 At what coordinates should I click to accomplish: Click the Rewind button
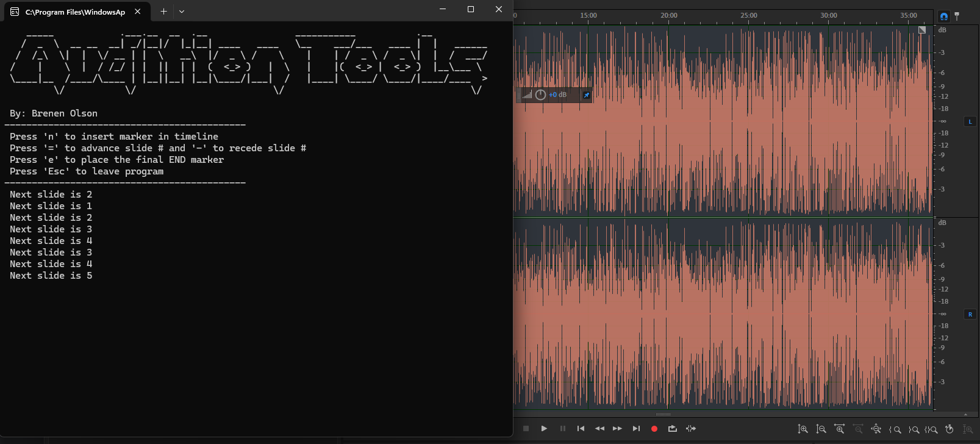point(599,429)
